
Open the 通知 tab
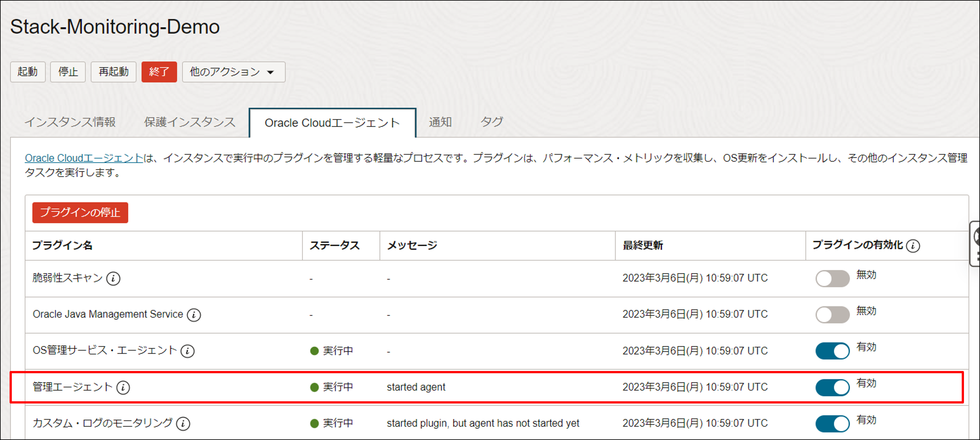pyautogui.click(x=440, y=122)
